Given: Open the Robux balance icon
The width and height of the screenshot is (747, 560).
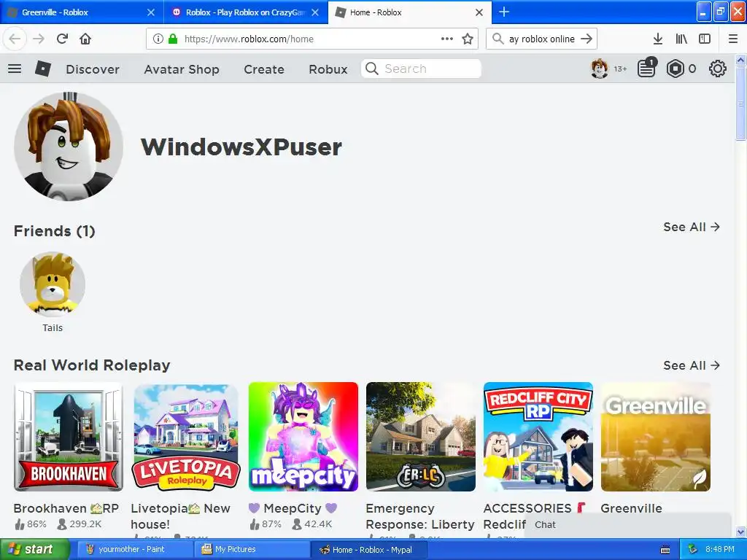Looking at the screenshot, I should click(675, 69).
